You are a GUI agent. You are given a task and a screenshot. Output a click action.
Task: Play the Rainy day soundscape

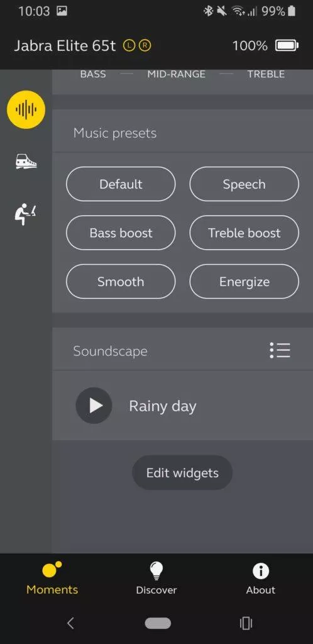(94, 406)
